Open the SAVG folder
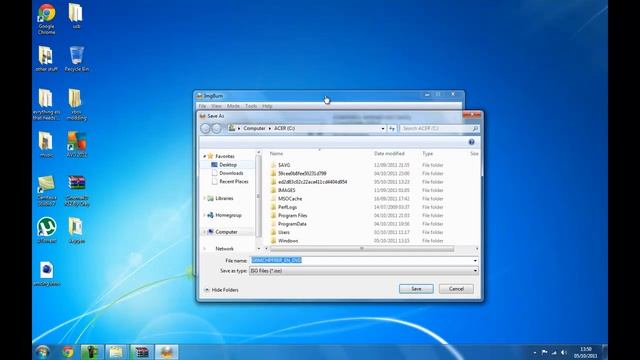Viewport: 640px width, 360px height. pyautogui.click(x=284, y=165)
